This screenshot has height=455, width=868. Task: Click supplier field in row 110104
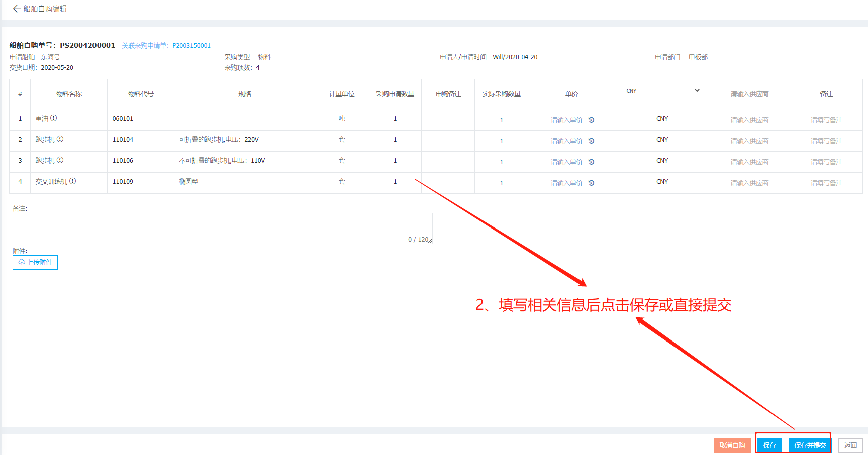[749, 141]
